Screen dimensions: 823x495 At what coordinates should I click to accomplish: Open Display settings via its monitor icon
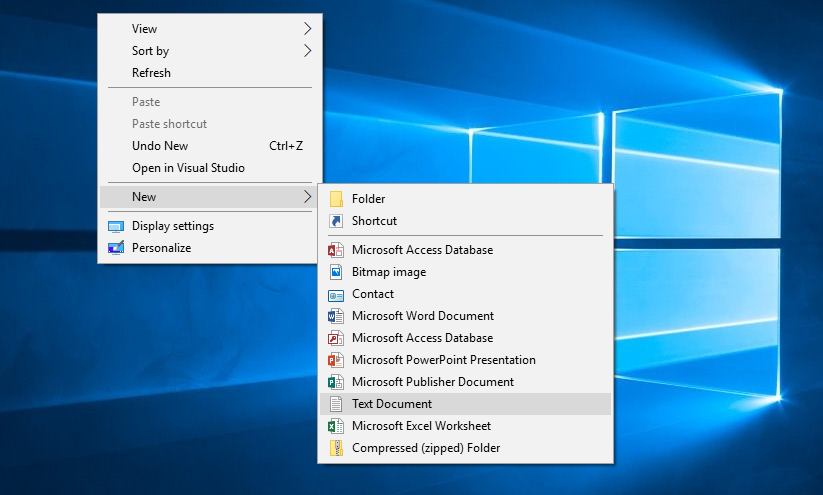point(116,226)
